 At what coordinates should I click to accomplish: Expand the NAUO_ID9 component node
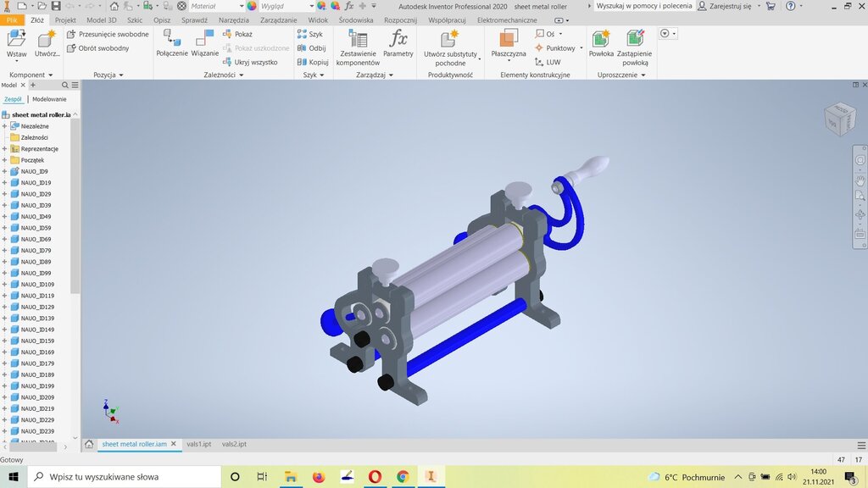(x=4, y=172)
